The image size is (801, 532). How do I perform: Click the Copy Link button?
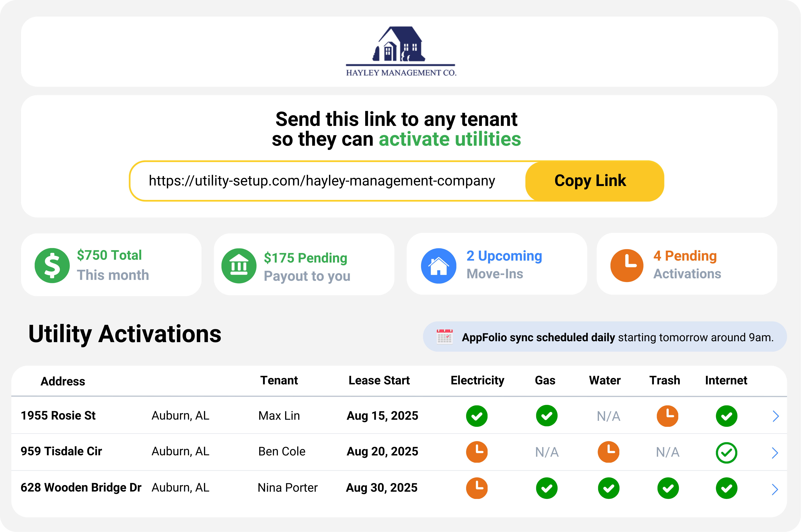tap(595, 181)
